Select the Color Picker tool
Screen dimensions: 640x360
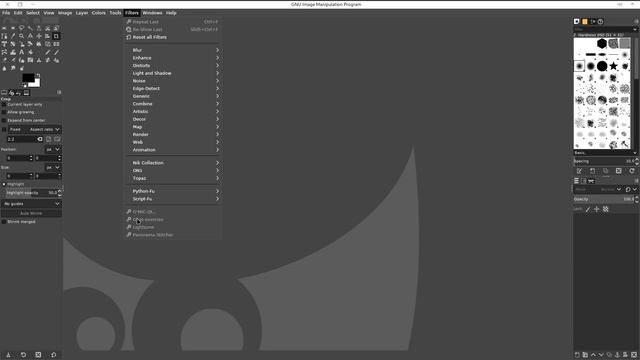point(13,36)
